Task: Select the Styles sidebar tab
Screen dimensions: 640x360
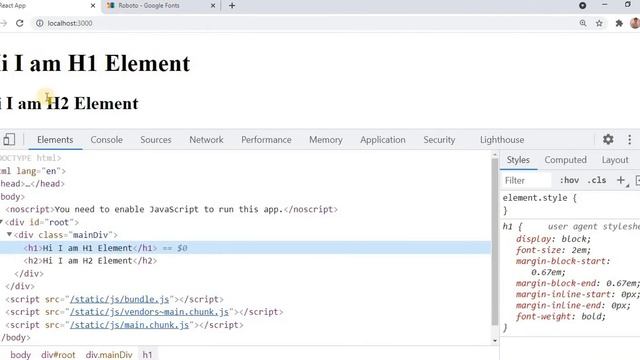Action: (518, 160)
